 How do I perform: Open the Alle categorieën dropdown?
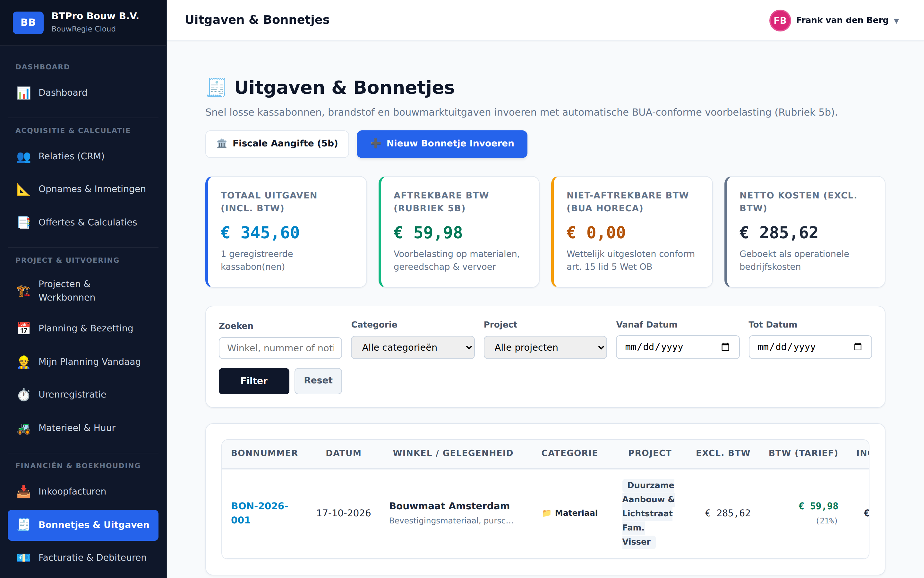pyautogui.click(x=412, y=347)
